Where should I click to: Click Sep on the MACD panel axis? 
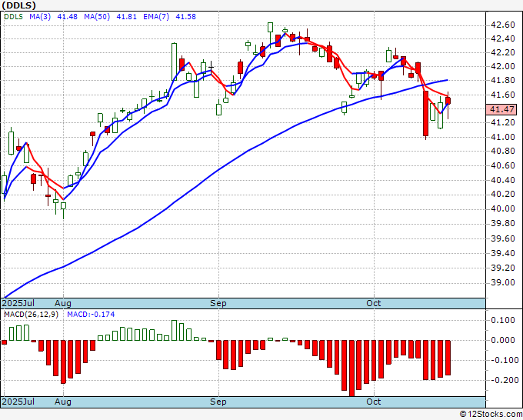tap(218, 402)
